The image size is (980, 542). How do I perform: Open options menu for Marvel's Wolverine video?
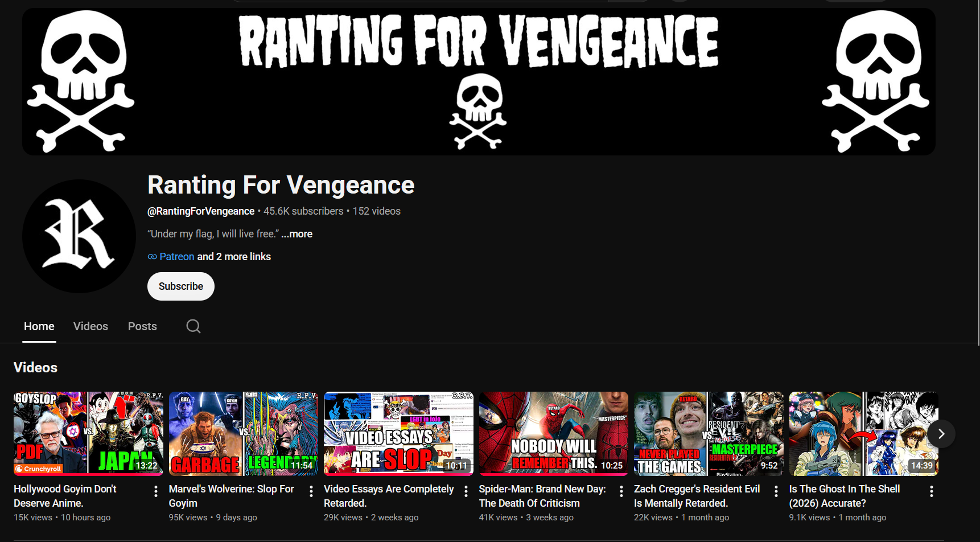pos(311,491)
